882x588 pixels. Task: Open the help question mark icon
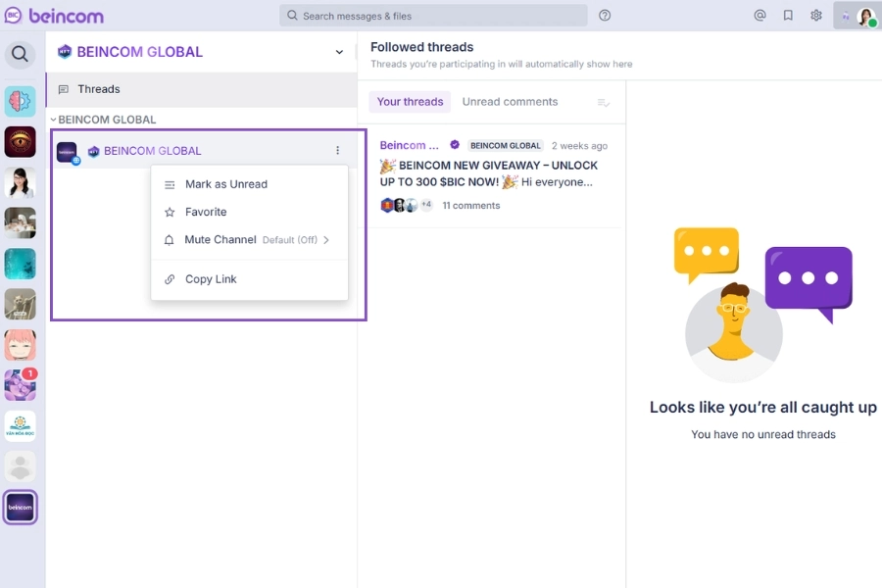pos(605,16)
